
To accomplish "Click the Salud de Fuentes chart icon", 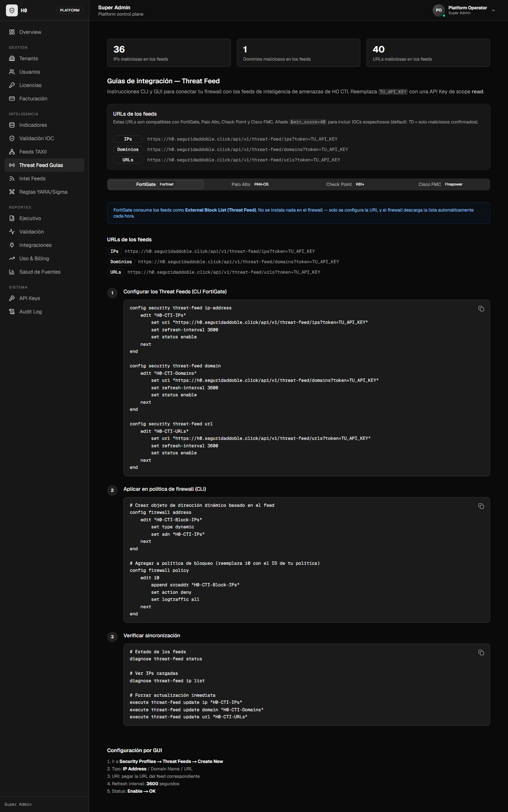I will [x=12, y=272].
